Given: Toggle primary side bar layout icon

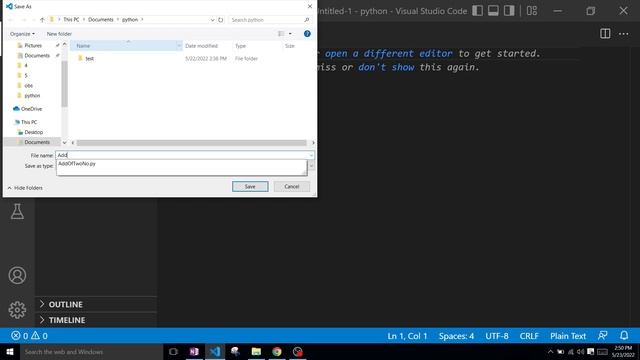Looking at the screenshot, I should (477, 11).
